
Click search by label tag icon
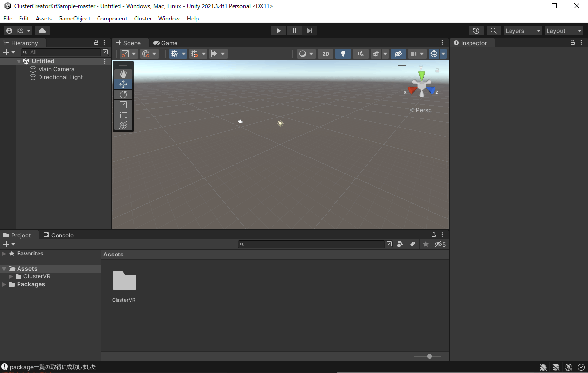coord(412,244)
